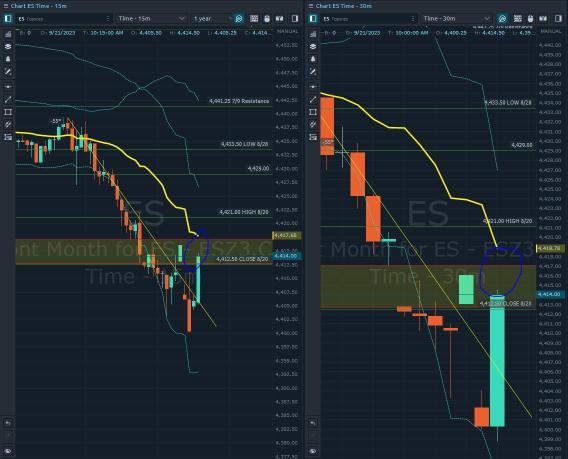Viewport: 568px width, 459px height.
Task: Click '4,412.50 CLOSE 8/28' label in 30m chart
Action: (x=505, y=303)
